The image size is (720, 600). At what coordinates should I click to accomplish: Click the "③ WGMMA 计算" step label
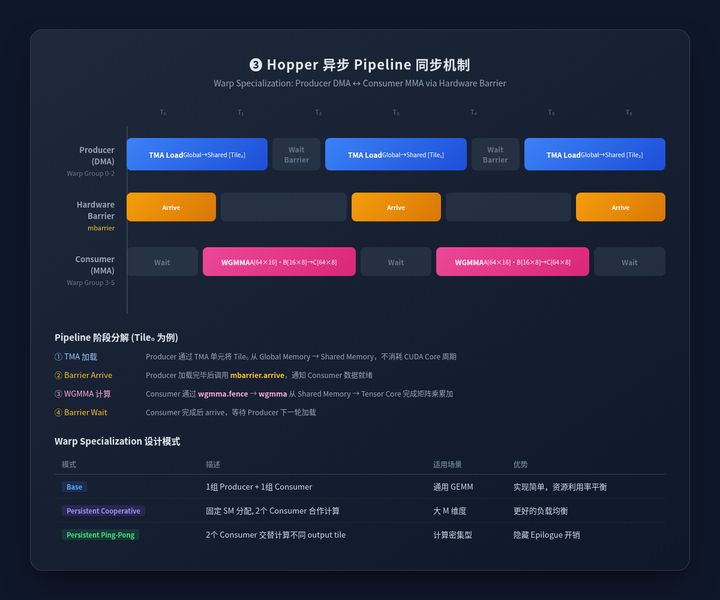tap(83, 394)
